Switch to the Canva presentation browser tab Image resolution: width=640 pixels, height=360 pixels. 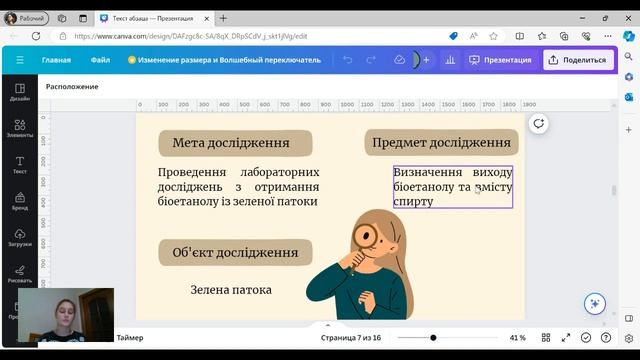pos(153,18)
